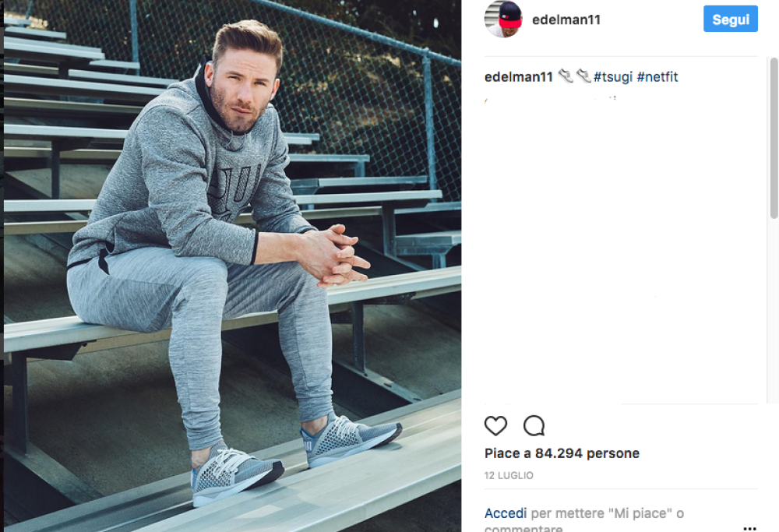The image size is (779, 532).
Task: Click the gray sneakers in the photo
Action: [x=297, y=460]
